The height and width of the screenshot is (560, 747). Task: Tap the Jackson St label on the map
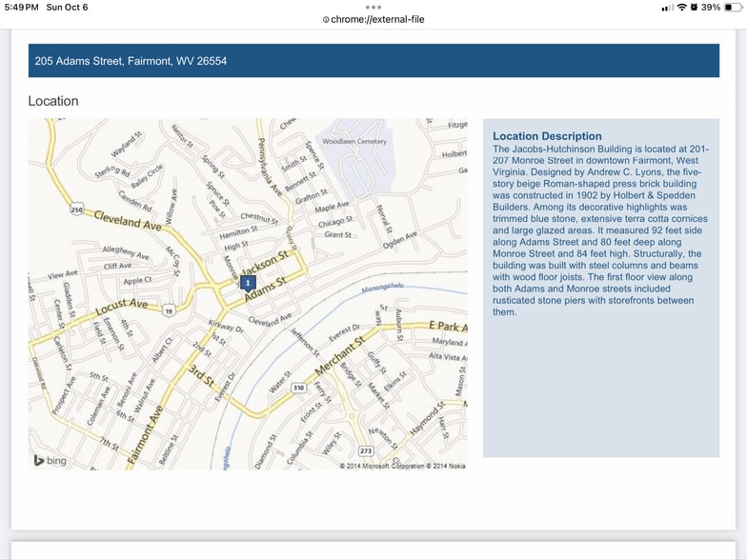coord(264,265)
